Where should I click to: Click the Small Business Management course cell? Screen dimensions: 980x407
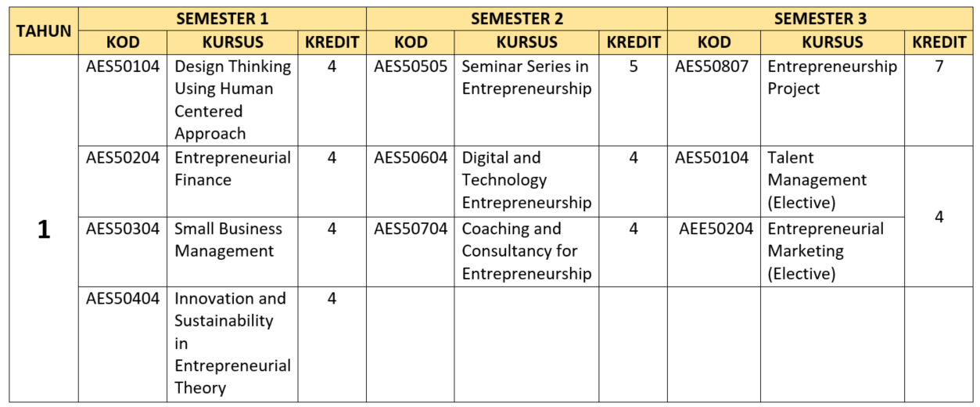click(232, 240)
